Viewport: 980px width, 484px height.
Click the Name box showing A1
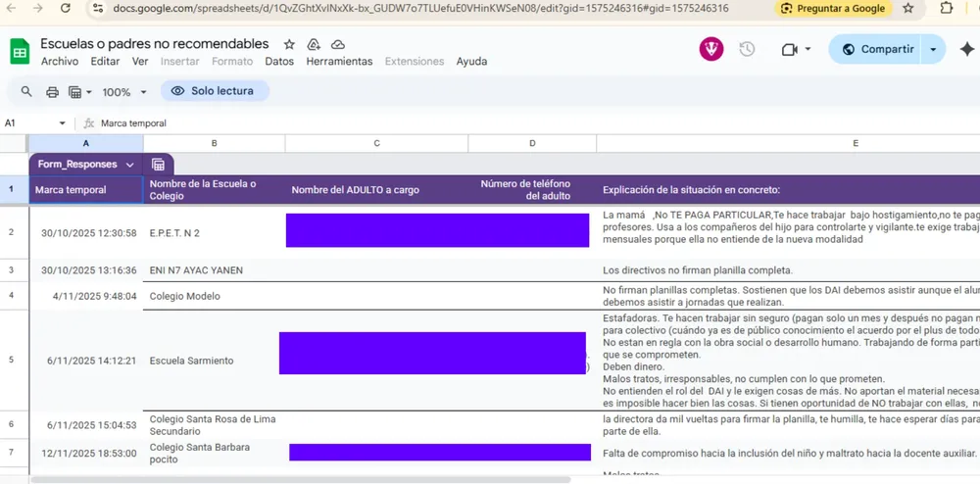(35, 123)
